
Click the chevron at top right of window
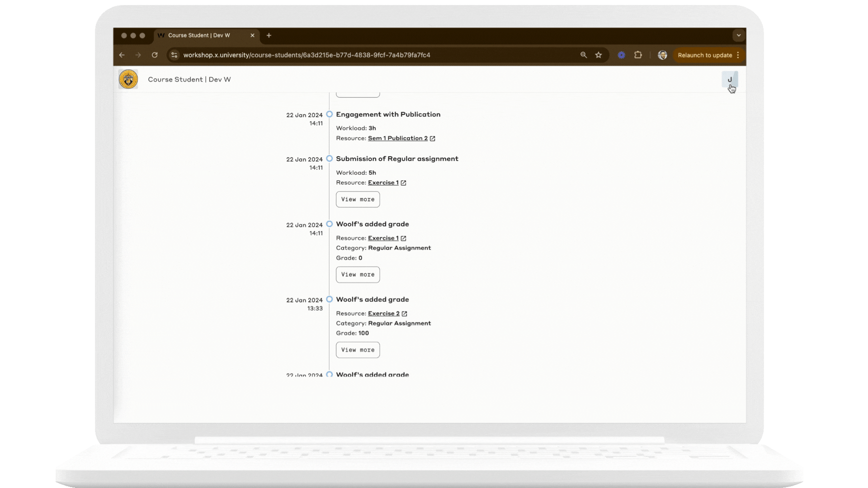tap(739, 35)
